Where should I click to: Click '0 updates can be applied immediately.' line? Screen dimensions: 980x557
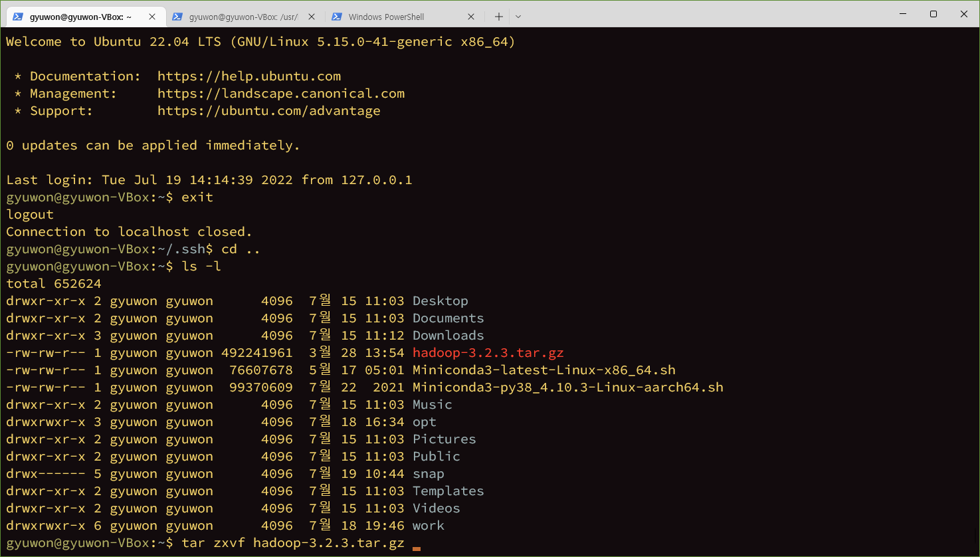(x=153, y=146)
